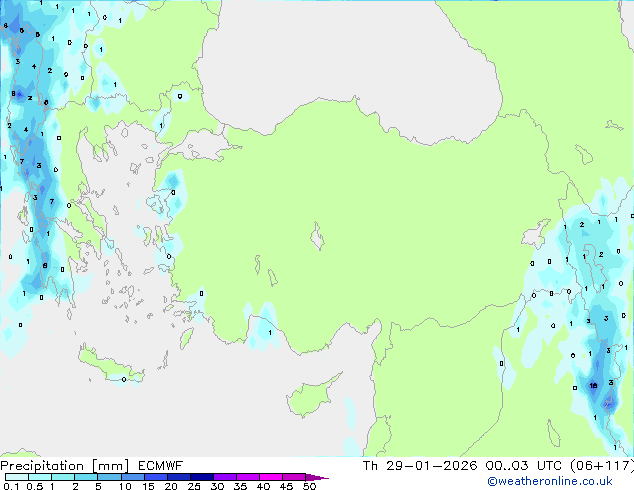Click the weatheronline.co.uk copyright link
The image size is (634, 490).
pyautogui.click(x=550, y=481)
